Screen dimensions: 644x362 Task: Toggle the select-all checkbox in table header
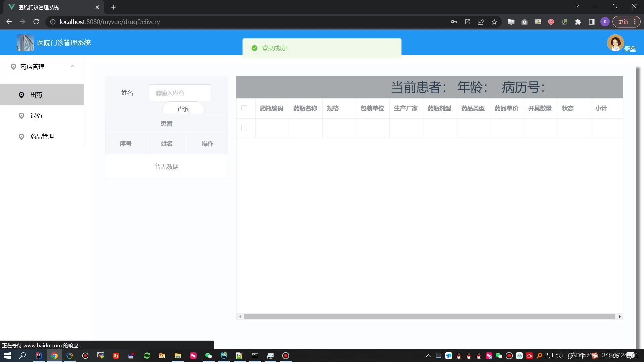[x=244, y=108]
